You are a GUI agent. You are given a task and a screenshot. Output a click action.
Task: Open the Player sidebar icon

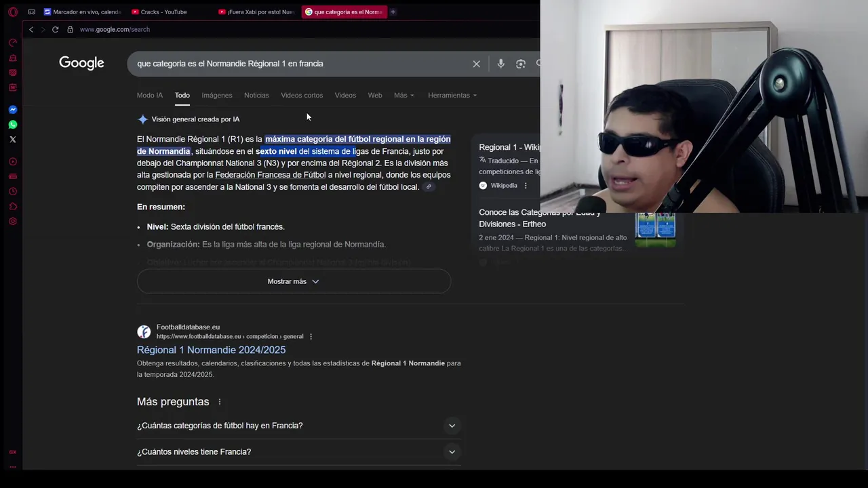(x=13, y=162)
